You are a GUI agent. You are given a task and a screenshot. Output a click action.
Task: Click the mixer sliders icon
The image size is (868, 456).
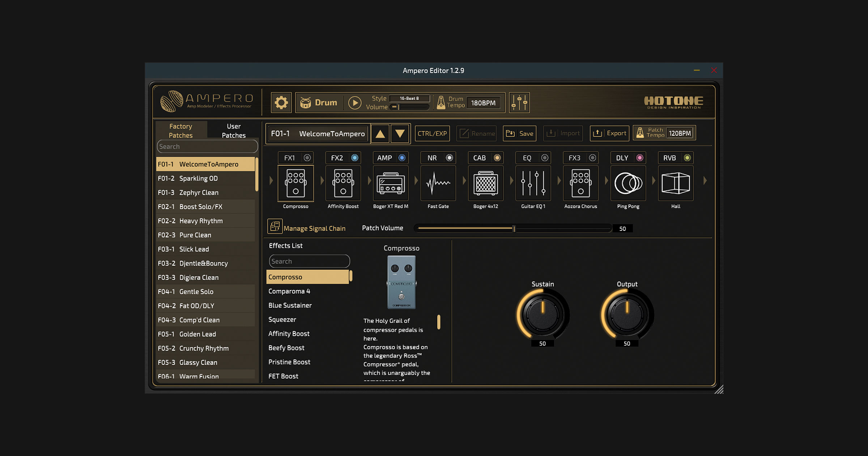tap(519, 103)
